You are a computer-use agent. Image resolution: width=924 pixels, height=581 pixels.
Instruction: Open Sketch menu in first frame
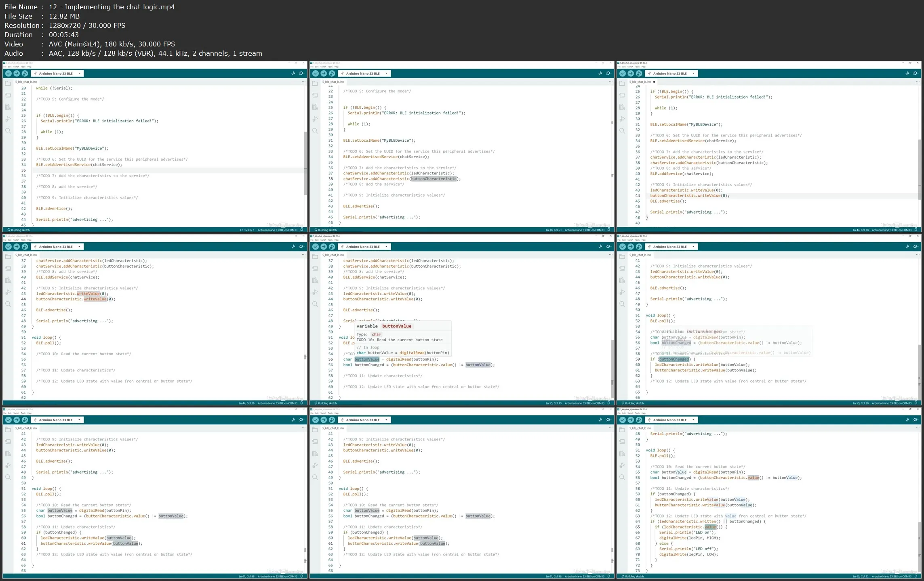16,67
